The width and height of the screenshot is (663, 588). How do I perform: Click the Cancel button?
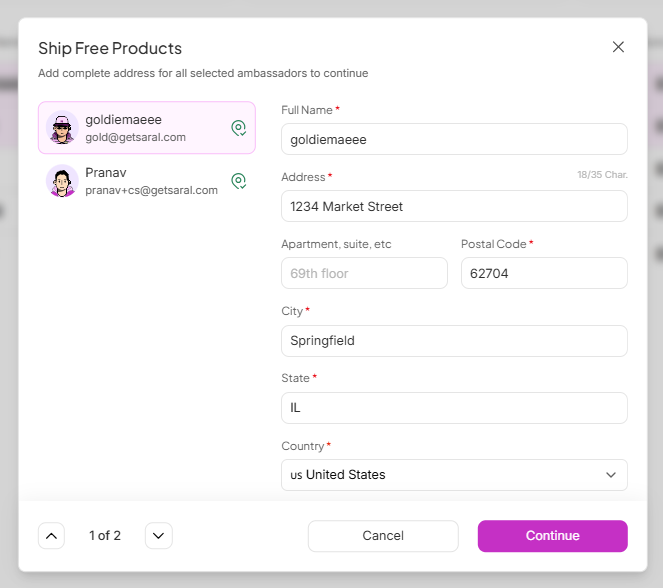[x=383, y=536]
